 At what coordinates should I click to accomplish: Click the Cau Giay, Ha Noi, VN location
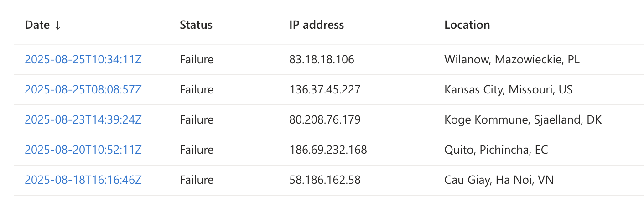tap(499, 180)
